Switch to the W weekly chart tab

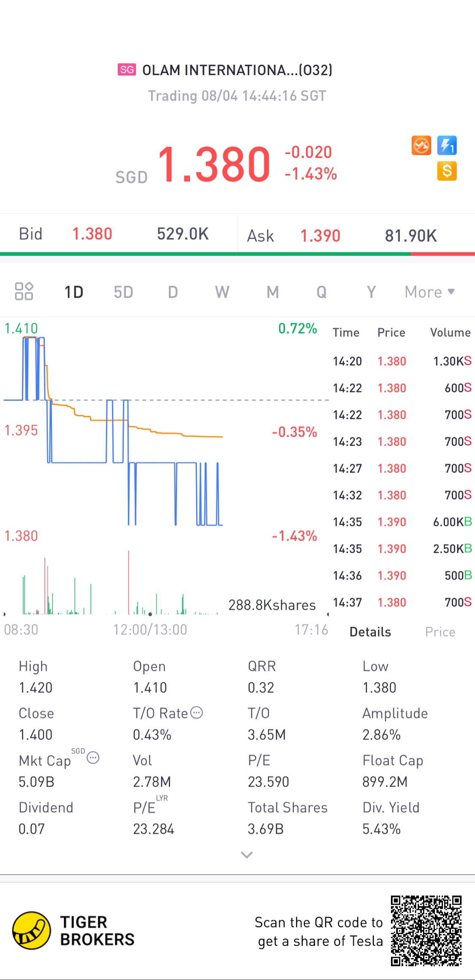(x=222, y=292)
